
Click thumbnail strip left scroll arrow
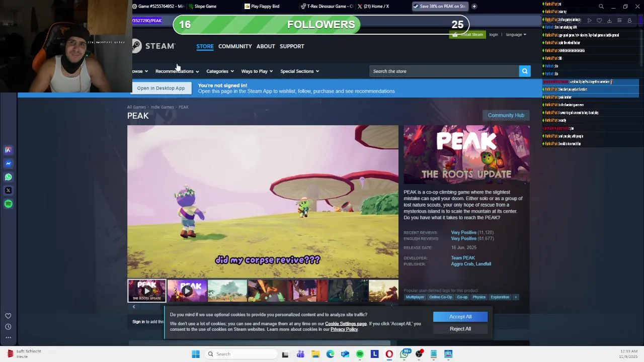pos(134,307)
